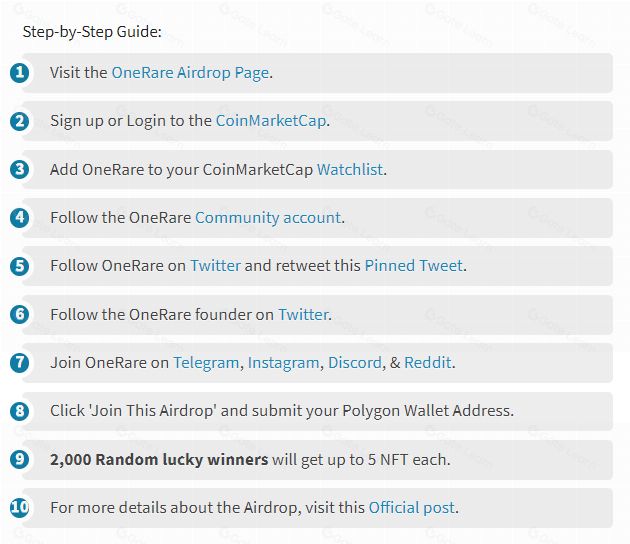Click the Twitter link in step 6
The height and width of the screenshot is (544, 630).
(303, 314)
